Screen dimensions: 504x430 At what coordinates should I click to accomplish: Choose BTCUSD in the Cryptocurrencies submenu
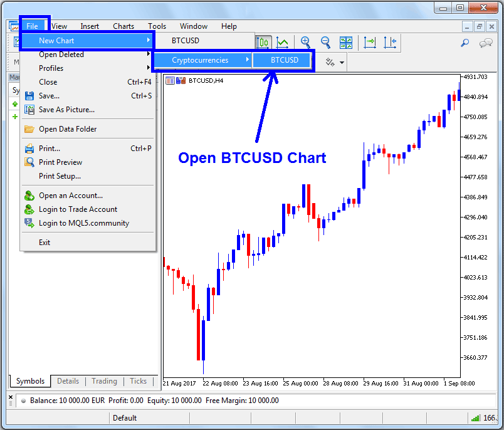click(x=282, y=60)
